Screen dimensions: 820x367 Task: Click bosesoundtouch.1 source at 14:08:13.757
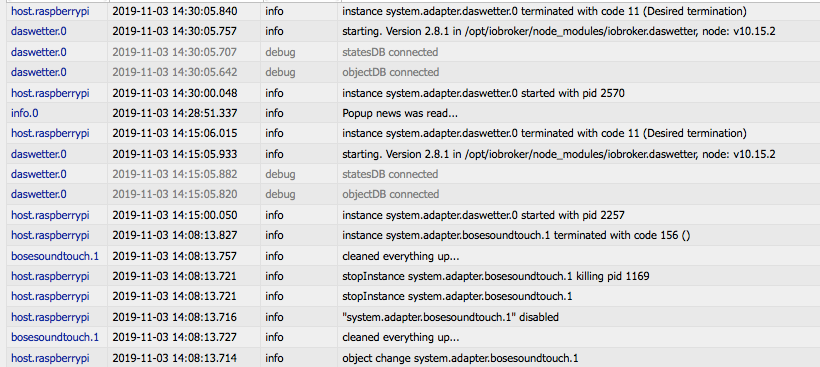tap(55, 256)
